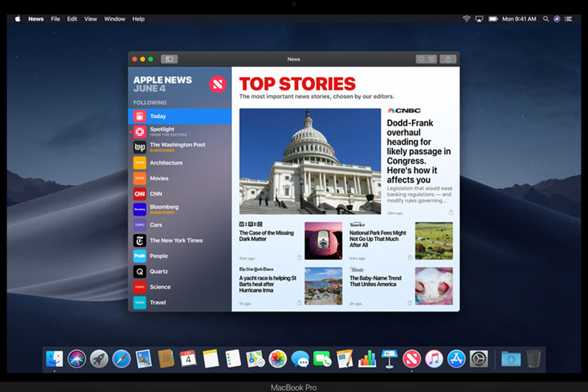Open iTunes from the Dock
The width and height of the screenshot is (588, 392).
click(x=434, y=359)
